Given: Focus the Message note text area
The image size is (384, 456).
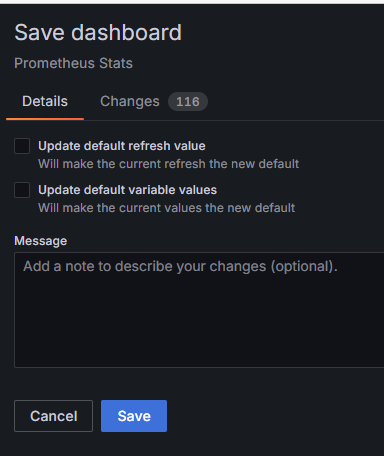Looking at the screenshot, I should click(199, 310).
